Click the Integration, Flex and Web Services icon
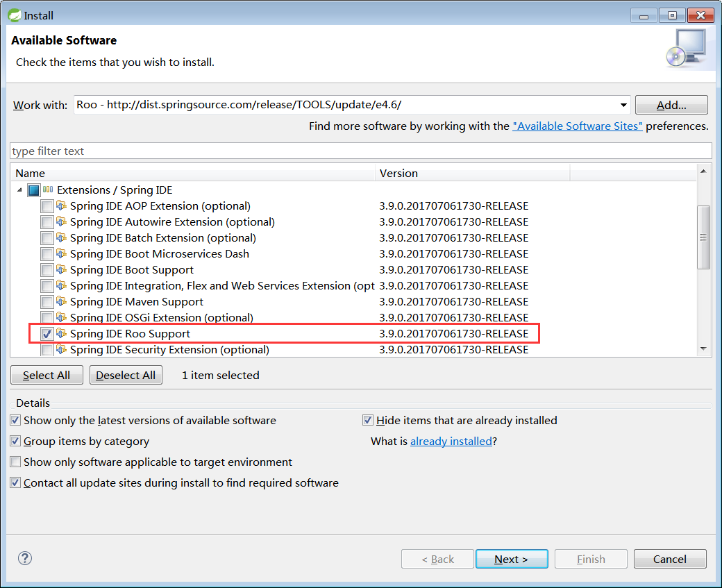This screenshot has width=722, height=588. [x=61, y=285]
